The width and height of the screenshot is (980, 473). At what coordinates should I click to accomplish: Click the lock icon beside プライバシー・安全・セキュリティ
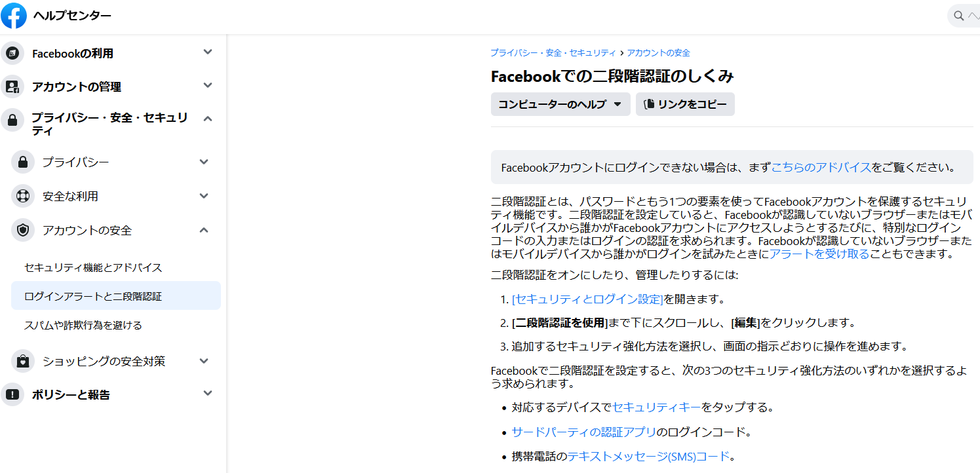pyautogui.click(x=12, y=120)
